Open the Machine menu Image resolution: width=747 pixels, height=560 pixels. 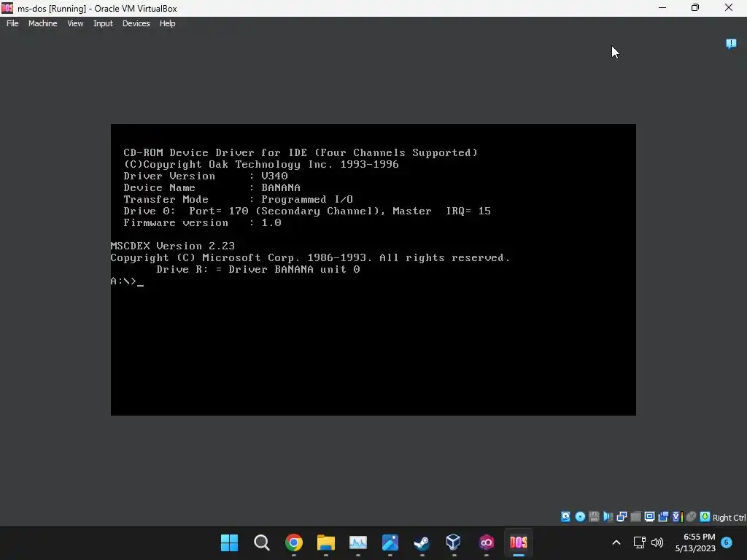coord(43,23)
